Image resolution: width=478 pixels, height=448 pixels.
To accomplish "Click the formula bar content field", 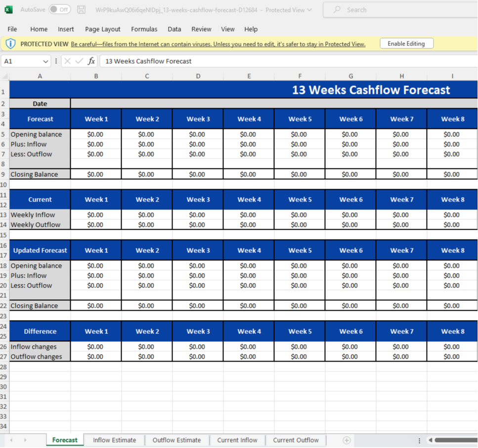I will (289, 61).
